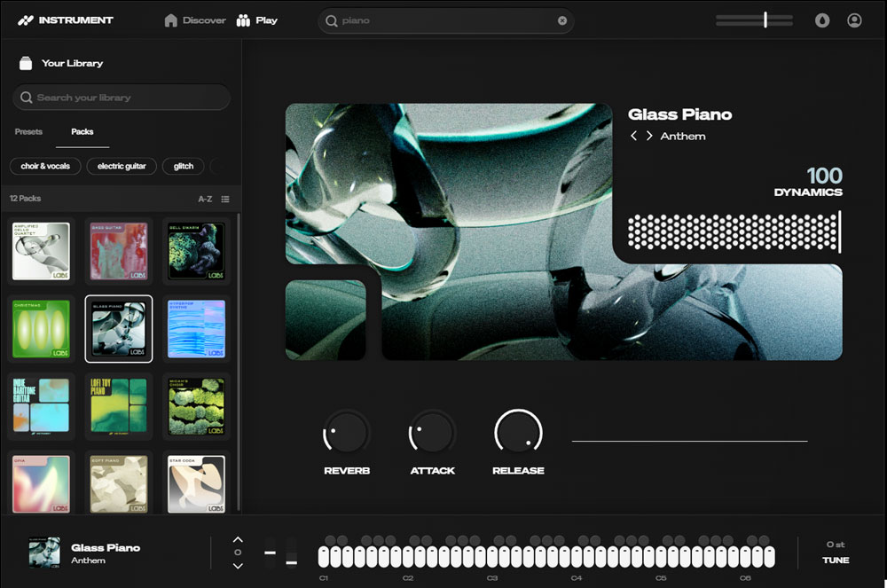The width and height of the screenshot is (887, 588).
Task: Switch to the Play view
Action: tap(257, 20)
